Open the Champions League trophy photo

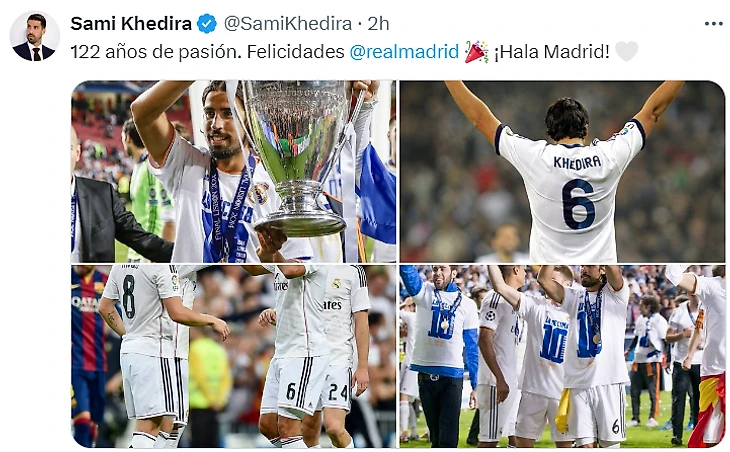(234, 172)
